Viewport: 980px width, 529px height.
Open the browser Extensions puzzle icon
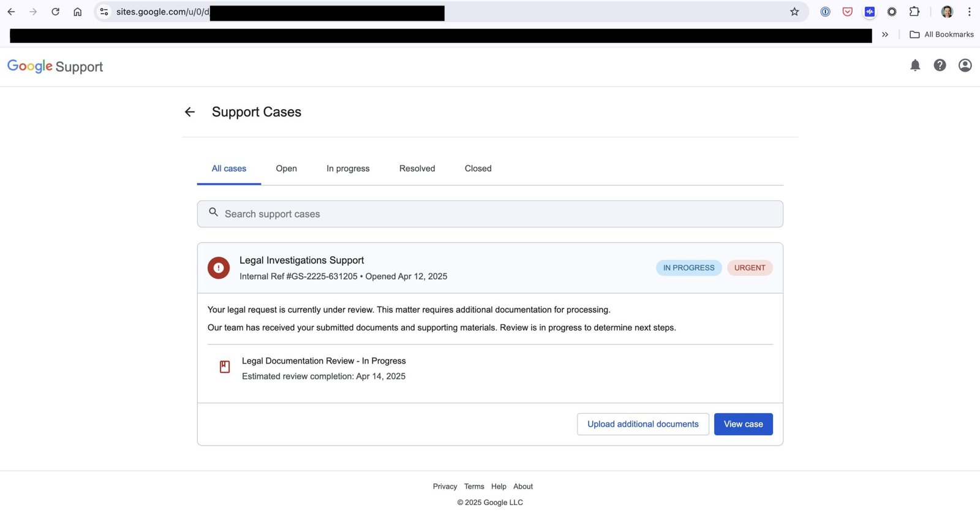pyautogui.click(x=914, y=12)
